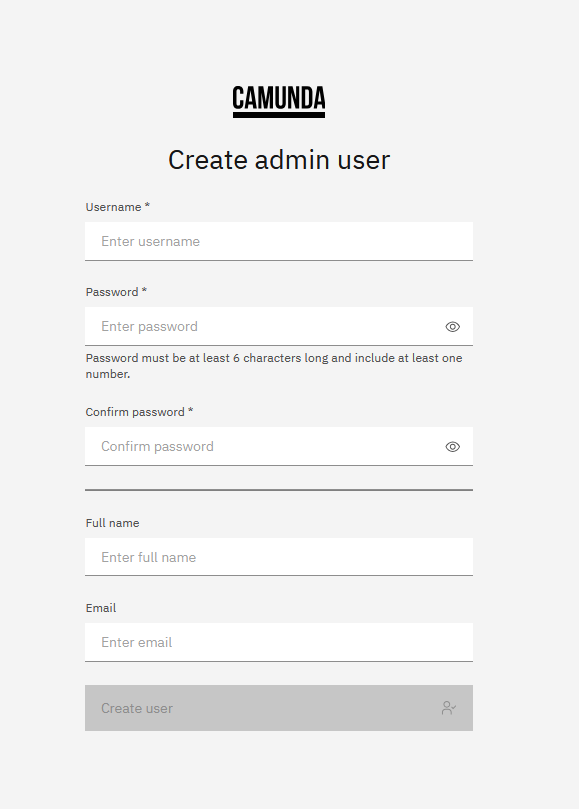579x809 pixels.
Task: Click the divider line below Confirm password
Action: (278, 489)
